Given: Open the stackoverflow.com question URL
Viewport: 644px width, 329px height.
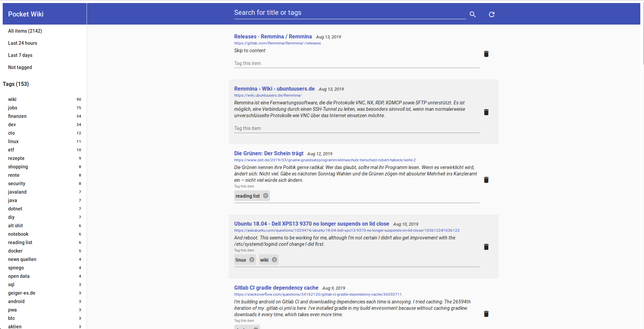Looking at the screenshot, I should point(318,294).
